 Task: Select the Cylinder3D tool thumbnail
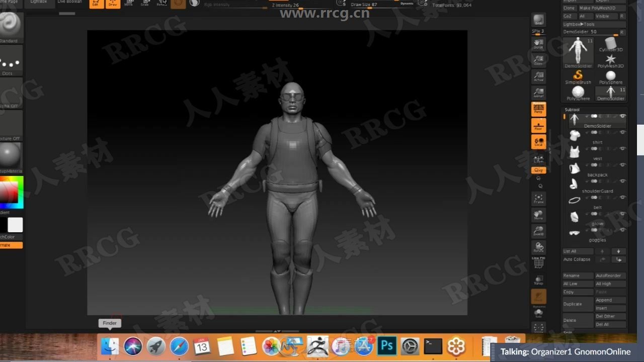(611, 45)
